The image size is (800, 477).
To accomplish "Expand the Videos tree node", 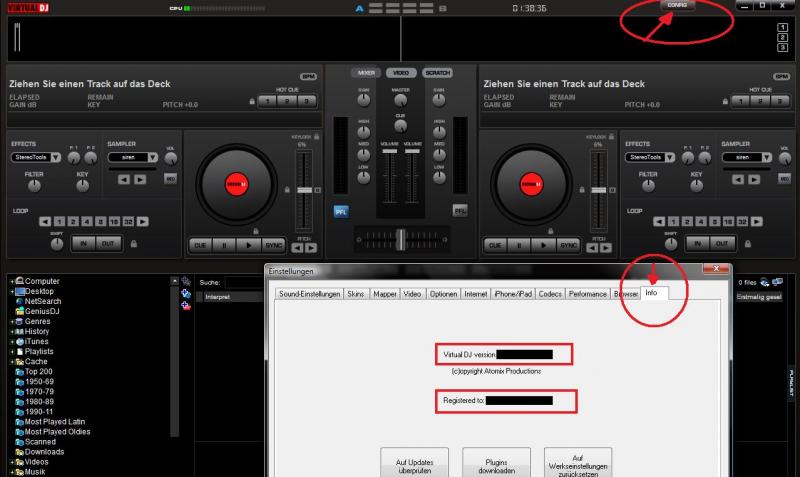I will (12, 462).
